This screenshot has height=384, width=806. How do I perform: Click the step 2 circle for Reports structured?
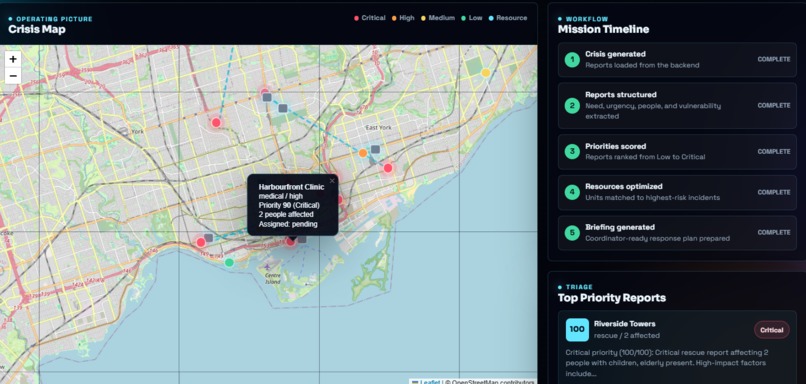pos(572,105)
